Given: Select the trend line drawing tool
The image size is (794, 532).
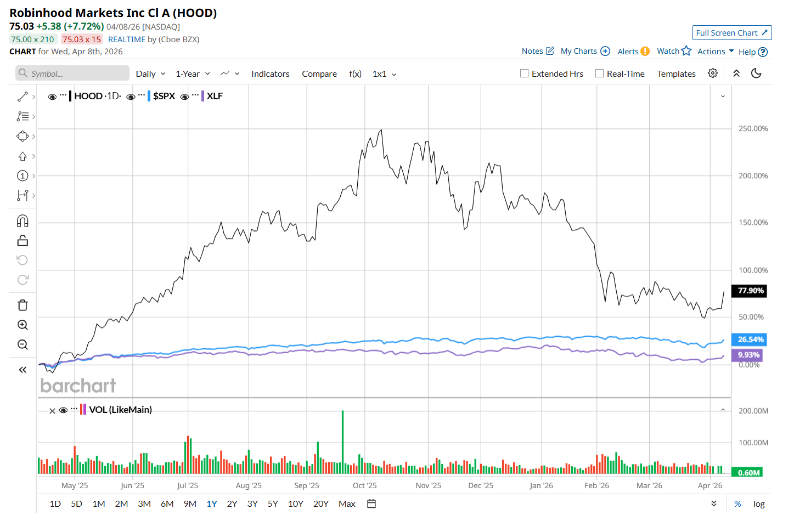Looking at the screenshot, I should coord(22,97).
